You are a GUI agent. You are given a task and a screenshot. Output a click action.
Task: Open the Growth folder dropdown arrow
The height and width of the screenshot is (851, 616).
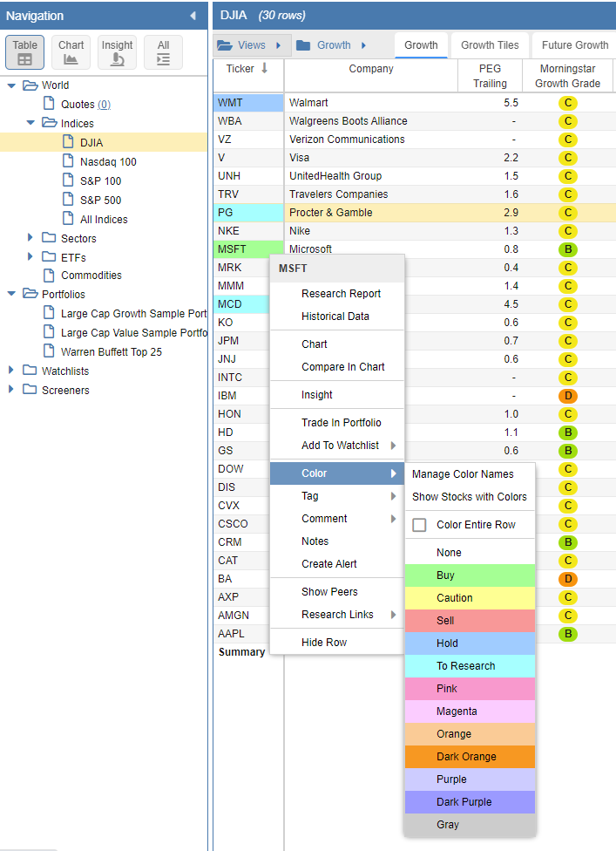[363, 45]
